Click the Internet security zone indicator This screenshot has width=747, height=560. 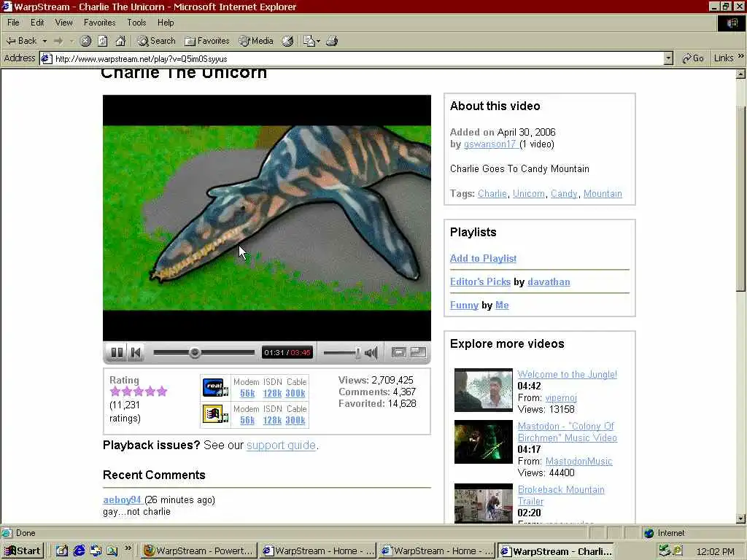(x=665, y=533)
